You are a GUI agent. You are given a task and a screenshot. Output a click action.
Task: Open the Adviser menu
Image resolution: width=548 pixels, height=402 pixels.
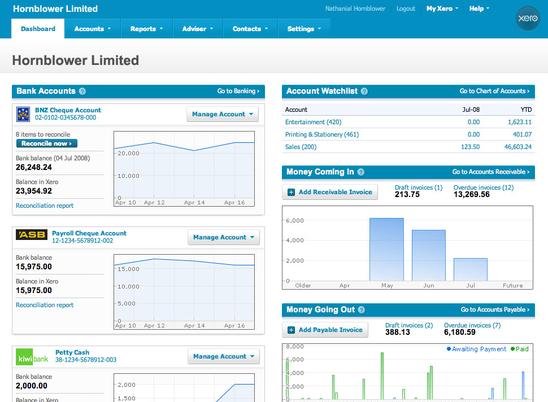(197, 29)
